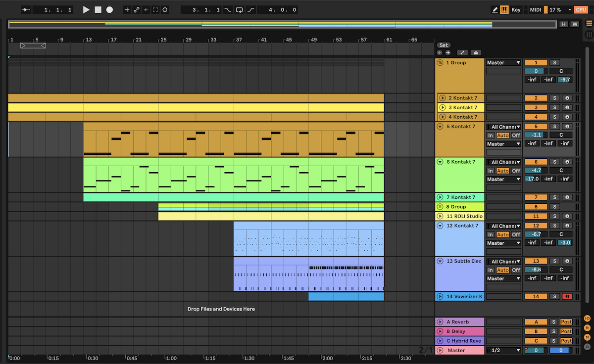Toggle Automation Mode icon
The width and height of the screenshot is (594, 364).
(x=462, y=52)
